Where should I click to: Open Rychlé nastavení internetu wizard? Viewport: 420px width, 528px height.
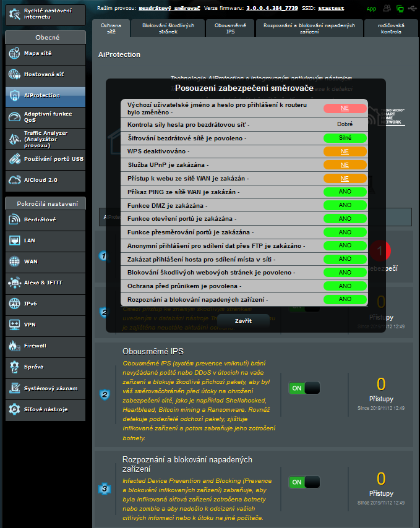click(x=43, y=14)
